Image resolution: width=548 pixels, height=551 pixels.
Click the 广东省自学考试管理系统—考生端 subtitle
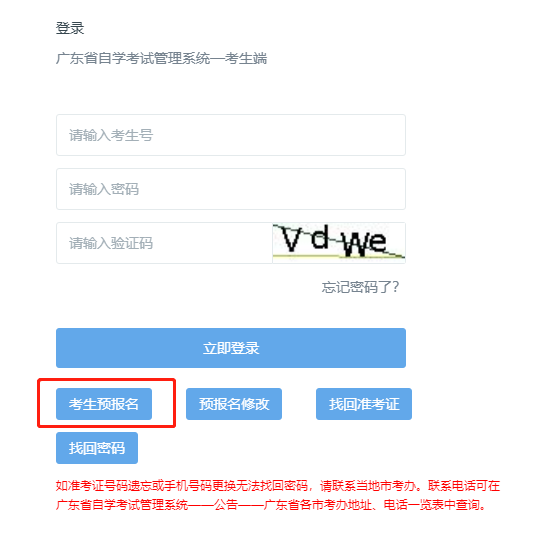click(x=161, y=58)
